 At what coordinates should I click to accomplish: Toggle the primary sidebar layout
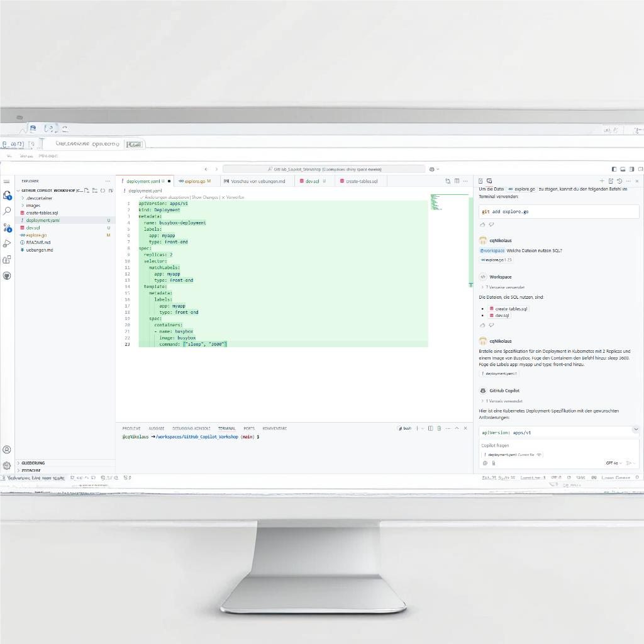tap(614, 169)
